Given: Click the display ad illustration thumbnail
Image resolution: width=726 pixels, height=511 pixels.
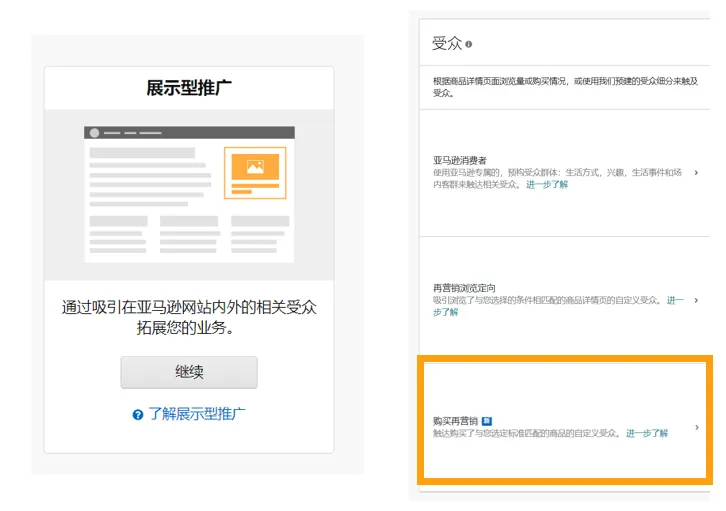Looking at the screenshot, I should pos(189,194).
